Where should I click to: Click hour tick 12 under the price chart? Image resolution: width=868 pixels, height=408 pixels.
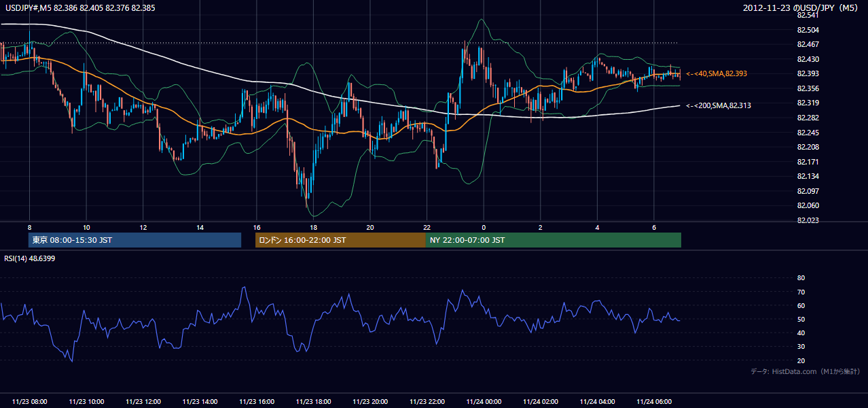point(143,227)
